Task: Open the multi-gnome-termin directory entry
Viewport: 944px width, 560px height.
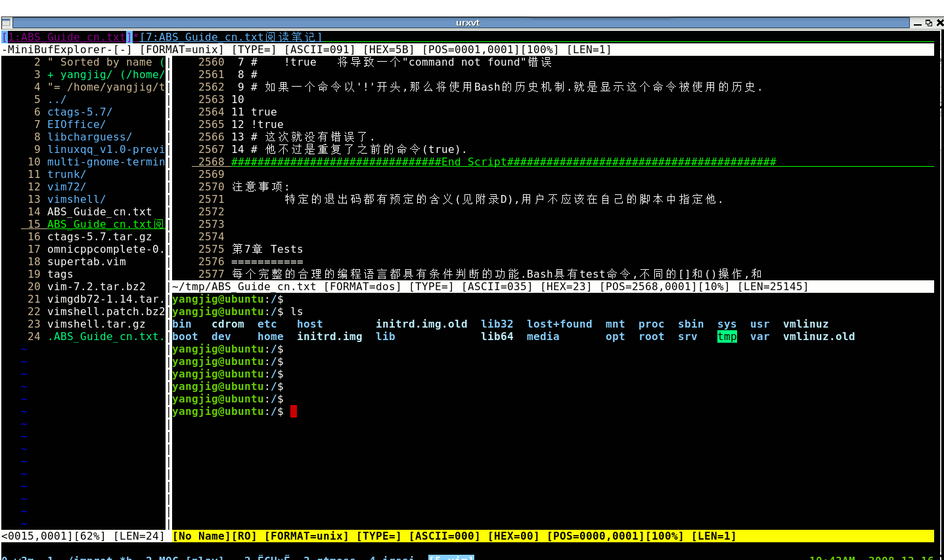Action: coord(106,162)
